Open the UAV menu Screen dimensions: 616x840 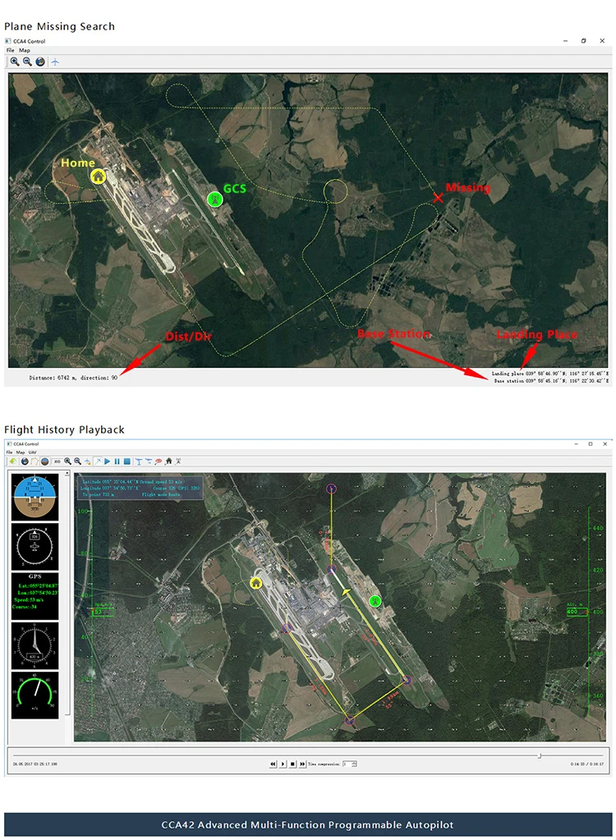point(32,452)
